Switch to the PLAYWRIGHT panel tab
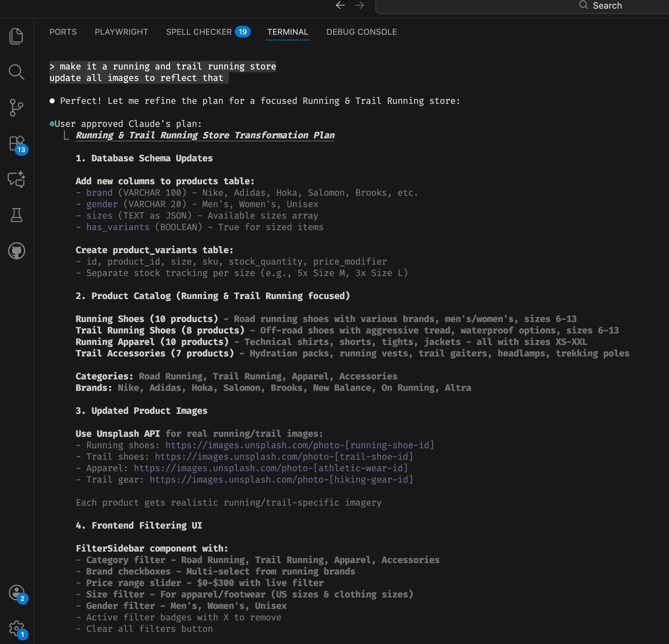The image size is (669, 644). click(122, 32)
